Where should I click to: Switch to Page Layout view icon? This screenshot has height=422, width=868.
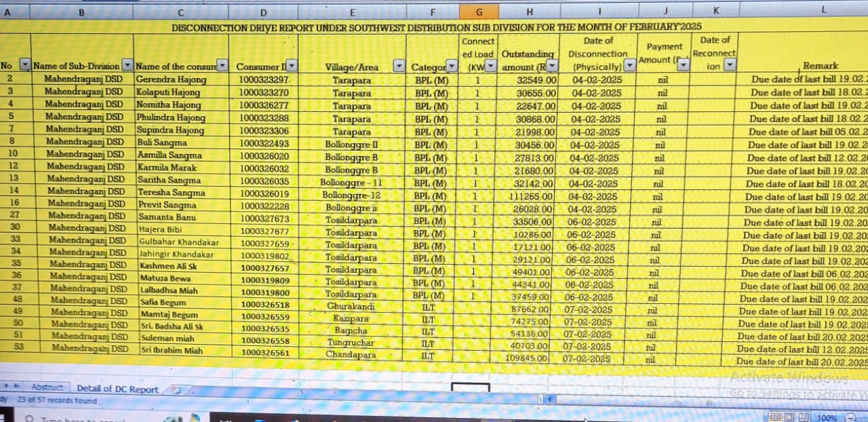point(790,417)
